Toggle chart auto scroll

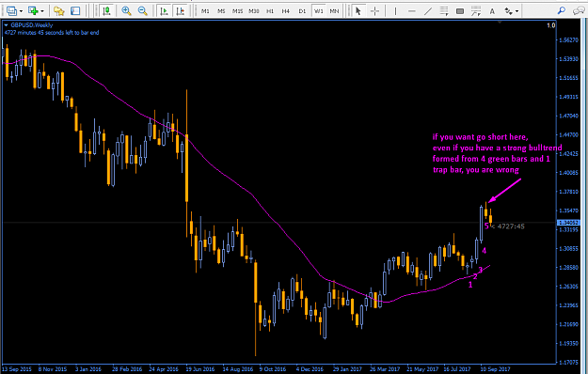click(x=164, y=11)
